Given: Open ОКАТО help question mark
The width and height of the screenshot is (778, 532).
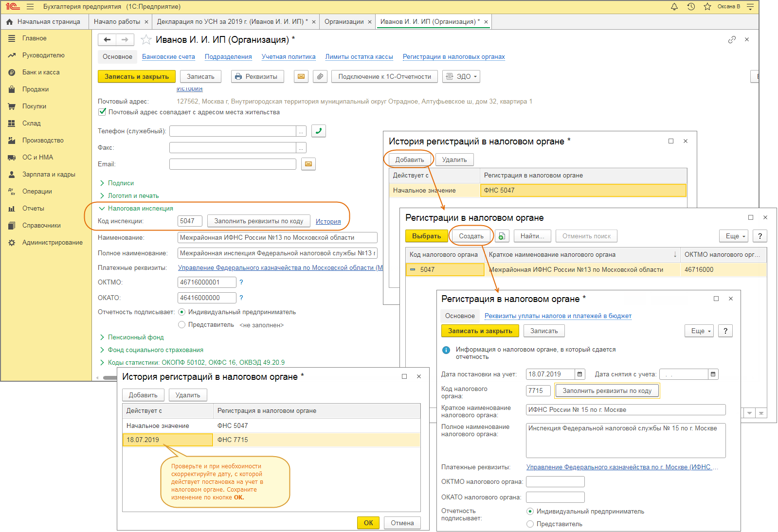Looking at the screenshot, I should (241, 298).
